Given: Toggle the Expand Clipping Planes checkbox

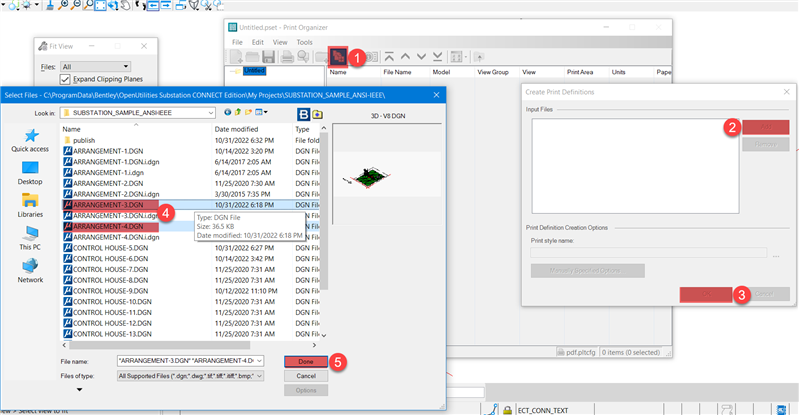Looking at the screenshot, I should click(66, 79).
